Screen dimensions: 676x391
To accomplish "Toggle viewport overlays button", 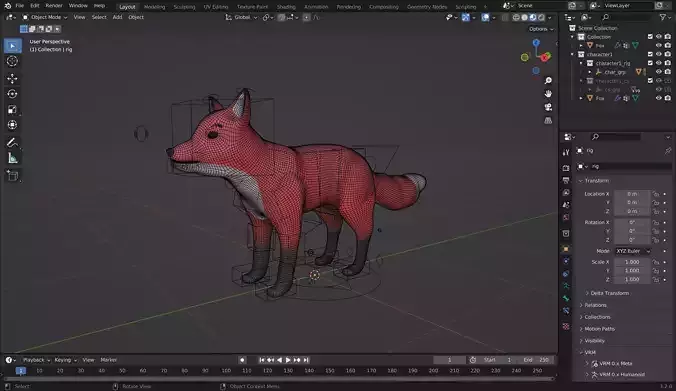I will pos(485,17).
